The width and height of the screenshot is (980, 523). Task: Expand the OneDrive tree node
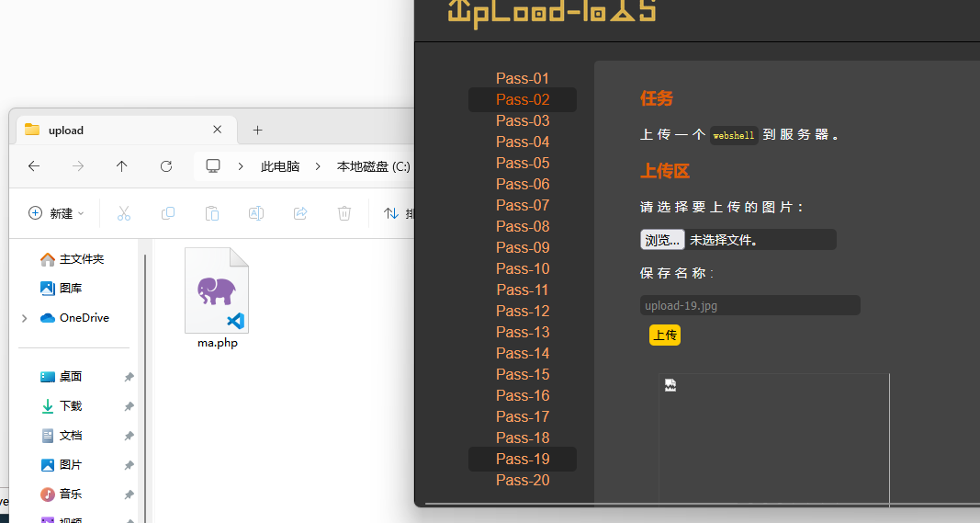24,318
